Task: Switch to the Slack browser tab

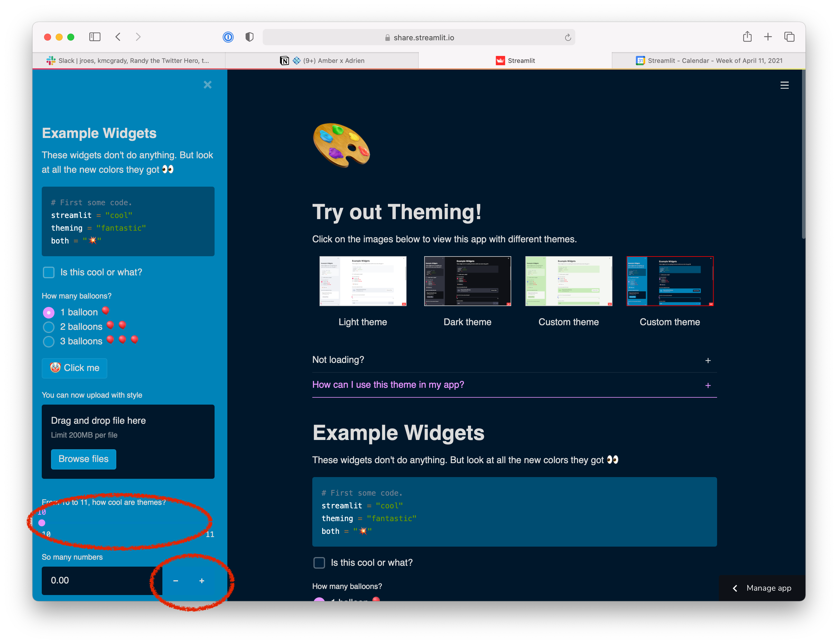Action: (x=128, y=61)
